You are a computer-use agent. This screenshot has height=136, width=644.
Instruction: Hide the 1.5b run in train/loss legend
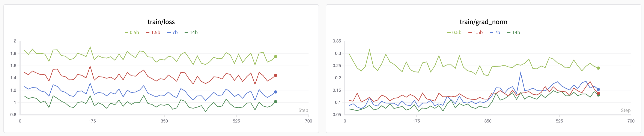tap(153, 33)
